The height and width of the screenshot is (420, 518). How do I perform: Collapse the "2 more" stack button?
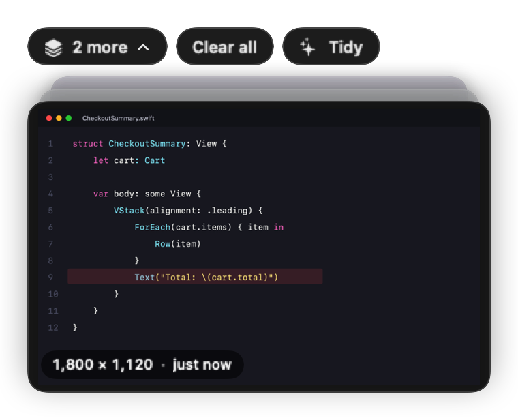click(97, 46)
